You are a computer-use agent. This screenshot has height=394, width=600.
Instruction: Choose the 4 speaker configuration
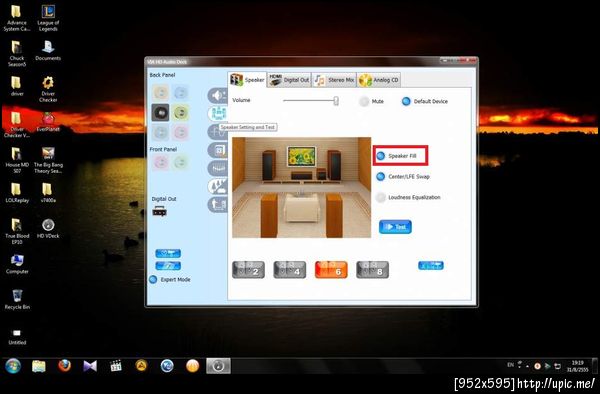coord(290,270)
